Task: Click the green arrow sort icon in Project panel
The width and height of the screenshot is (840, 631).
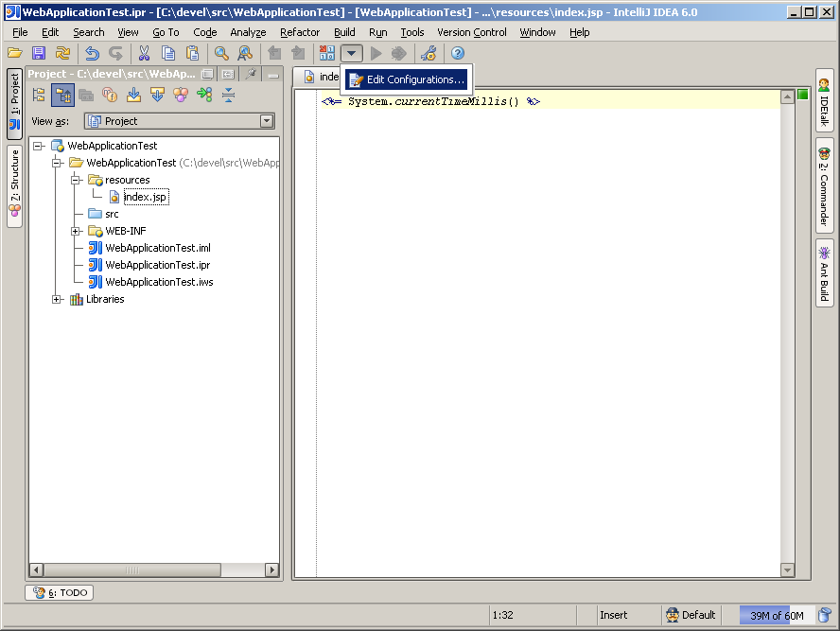Action: (x=204, y=96)
